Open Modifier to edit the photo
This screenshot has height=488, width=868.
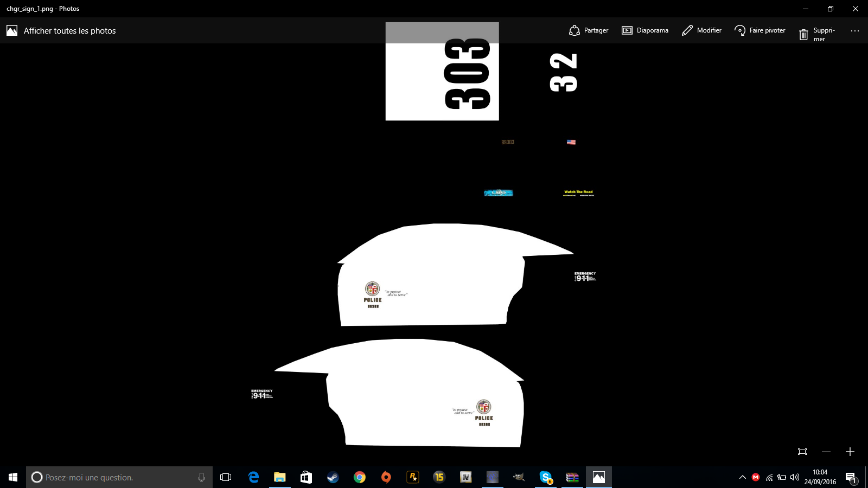[x=701, y=30]
